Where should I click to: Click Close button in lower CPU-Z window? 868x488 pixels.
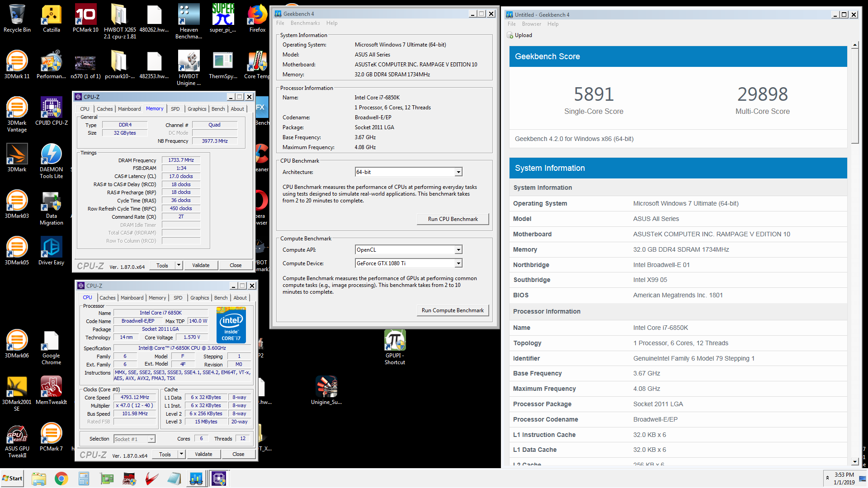[x=238, y=454]
